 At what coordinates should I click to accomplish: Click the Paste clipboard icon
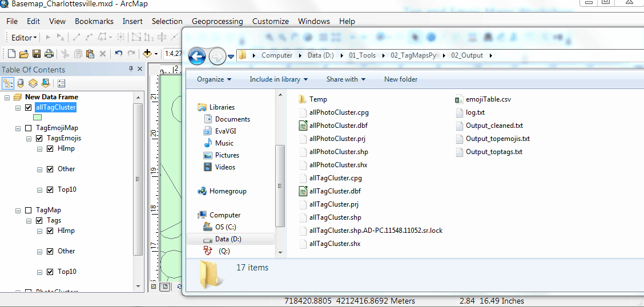tap(90, 54)
